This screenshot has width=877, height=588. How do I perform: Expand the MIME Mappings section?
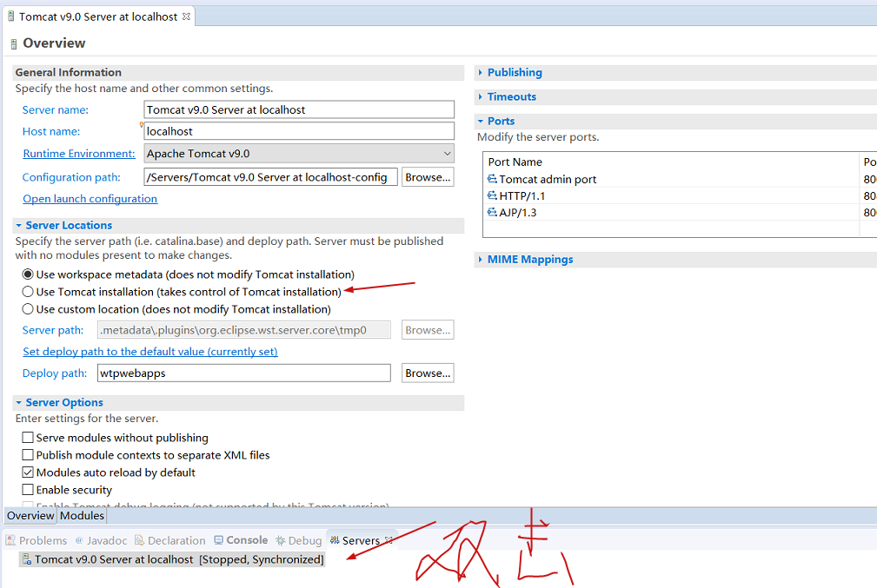pyautogui.click(x=480, y=260)
